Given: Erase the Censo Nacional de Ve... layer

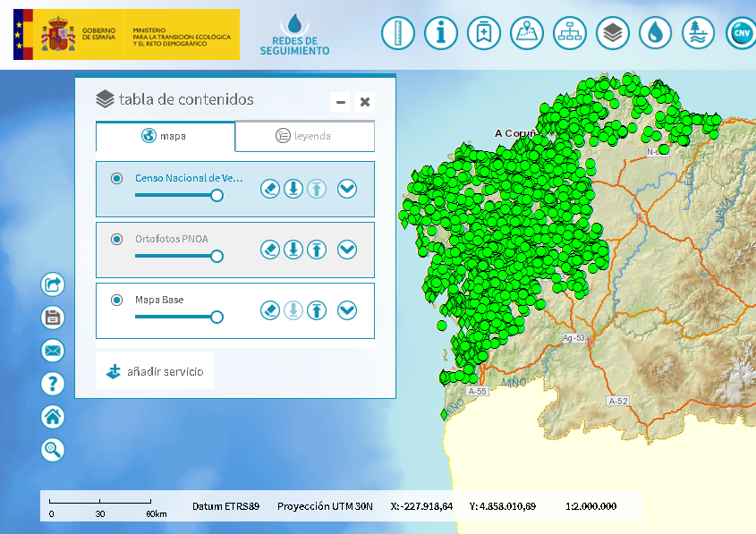Looking at the screenshot, I should click(270, 189).
